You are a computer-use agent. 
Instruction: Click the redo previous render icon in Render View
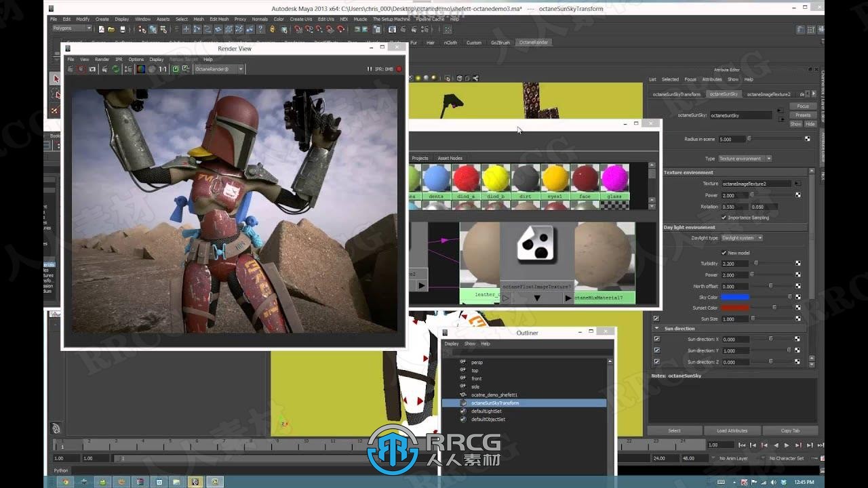pyautogui.click(x=71, y=69)
